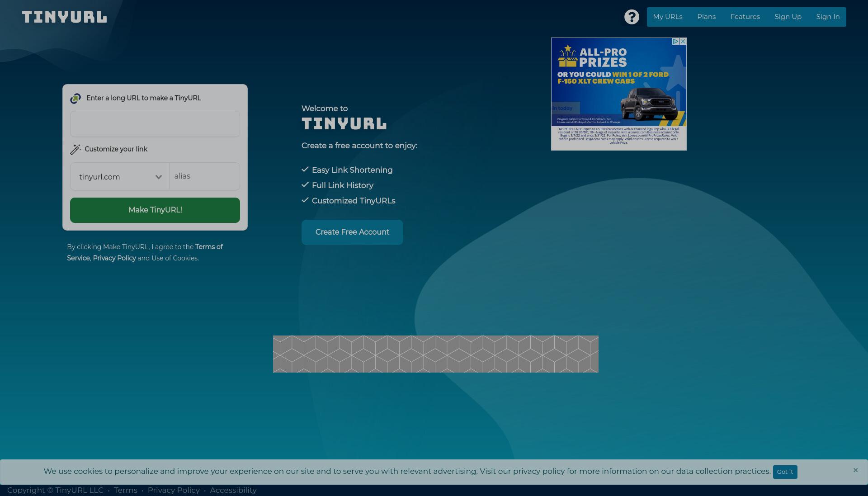Select Sign In in navigation

click(x=828, y=17)
